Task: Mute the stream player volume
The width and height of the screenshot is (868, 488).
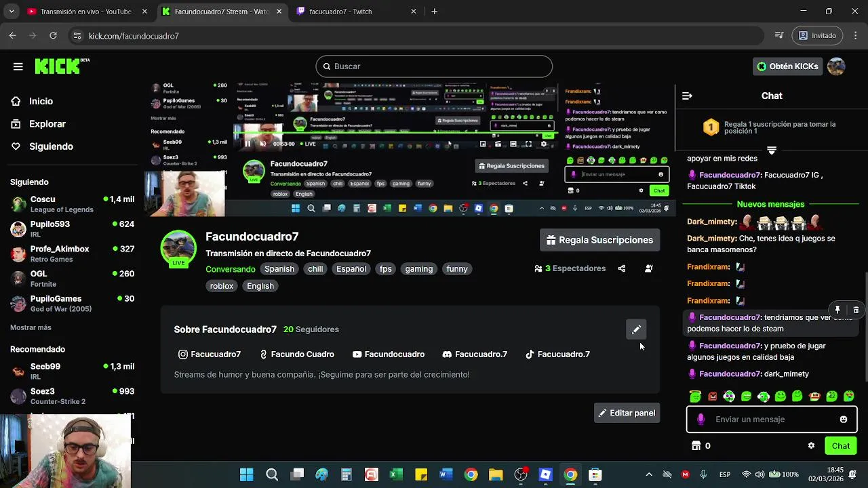Action: coord(263,144)
